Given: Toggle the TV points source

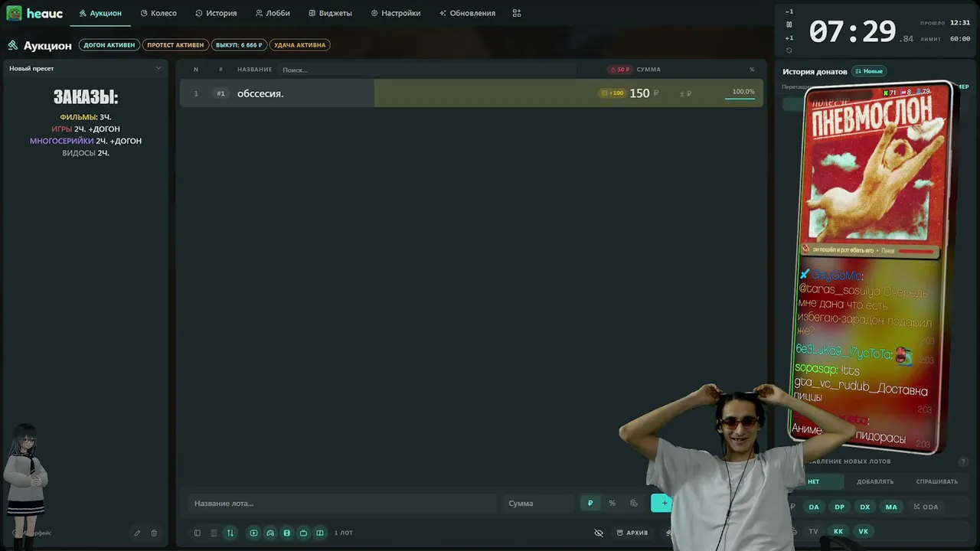Looking at the screenshot, I should (813, 531).
